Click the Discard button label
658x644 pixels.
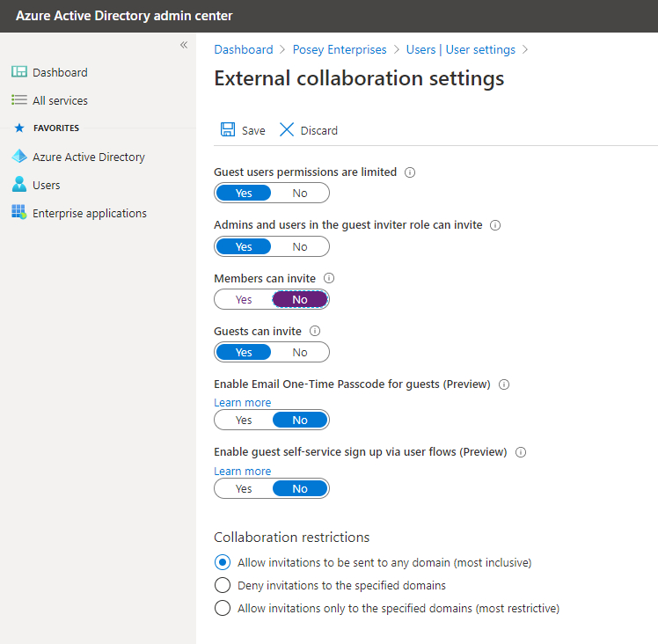pyautogui.click(x=319, y=130)
